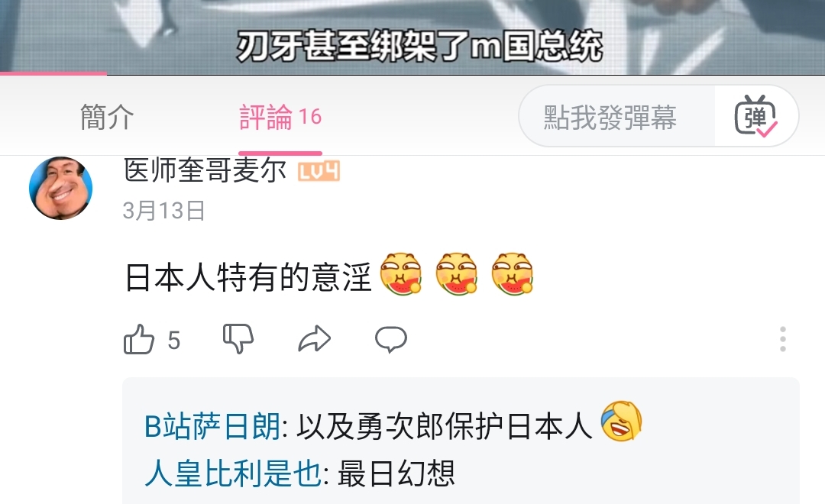Screen dimensions: 825x504
Task: Click the comment date 3月13日
Action: click(163, 211)
